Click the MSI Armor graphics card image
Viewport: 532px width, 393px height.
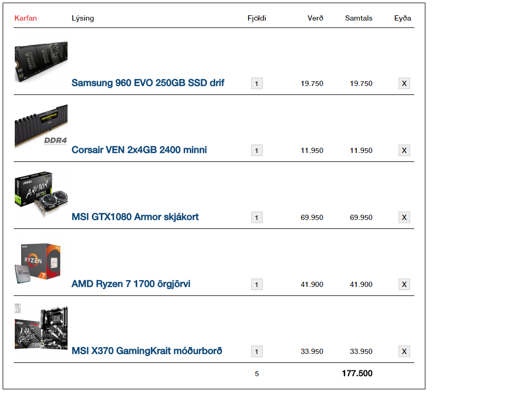pos(41,194)
